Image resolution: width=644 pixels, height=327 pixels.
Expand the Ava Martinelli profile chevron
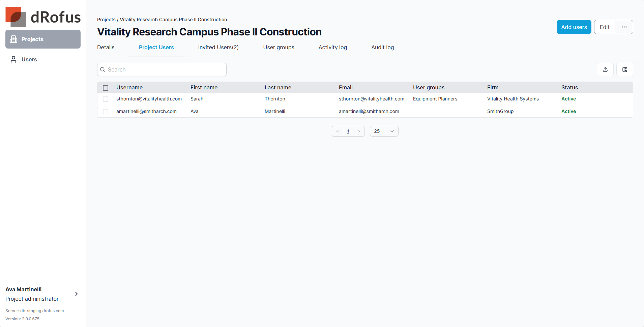pos(77,294)
